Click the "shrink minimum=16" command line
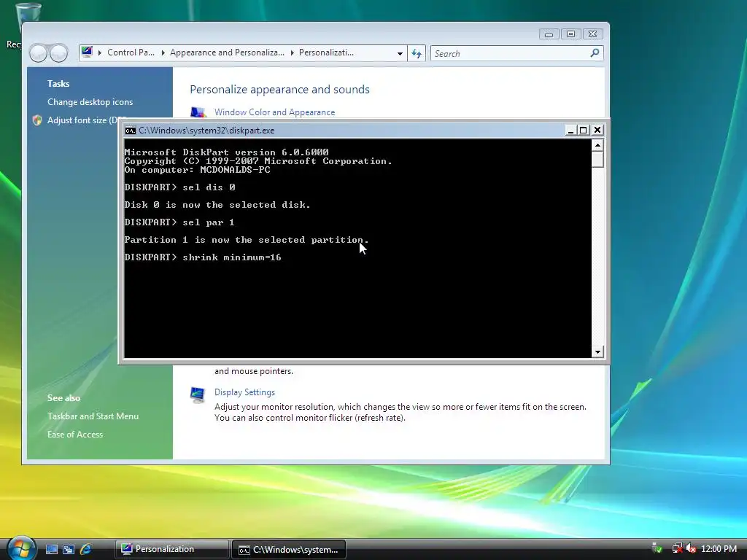The image size is (747, 560). click(203, 257)
